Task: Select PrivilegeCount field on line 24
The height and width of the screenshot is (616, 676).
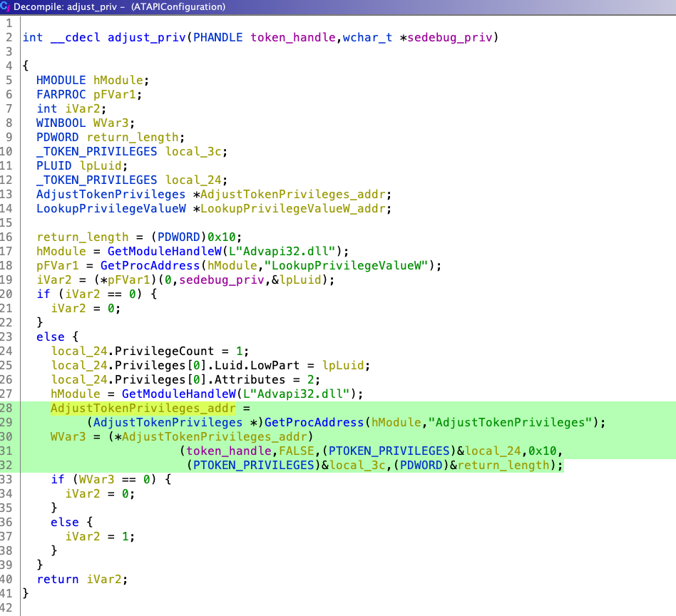Action: (x=164, y=351)
